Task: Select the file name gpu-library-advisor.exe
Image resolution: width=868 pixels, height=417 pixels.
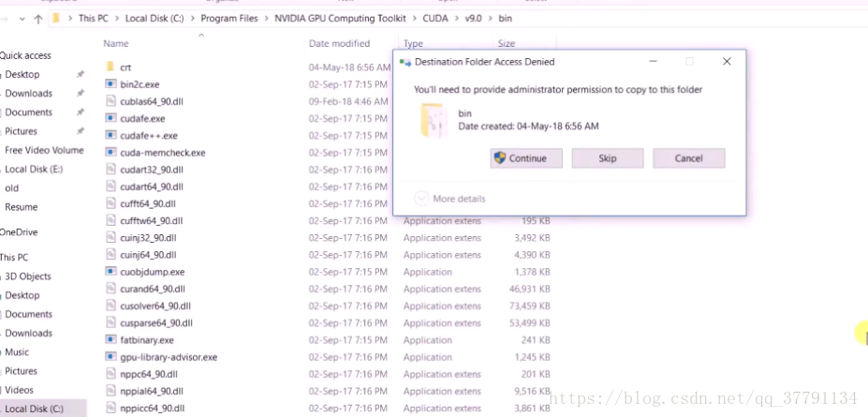Action: (x=169, y=357)
